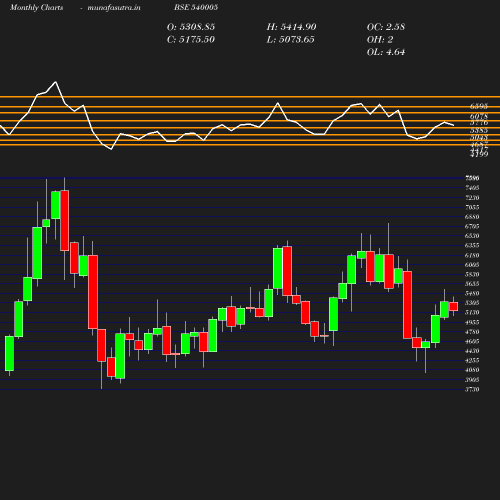Click the 3730 price axis label
Image resolution: width=500 pixels, height=500 pixels.
472,389
